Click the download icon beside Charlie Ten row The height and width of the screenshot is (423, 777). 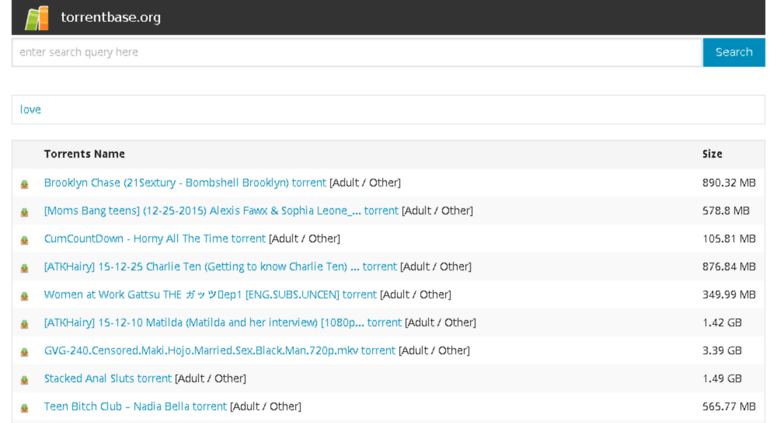24,268
